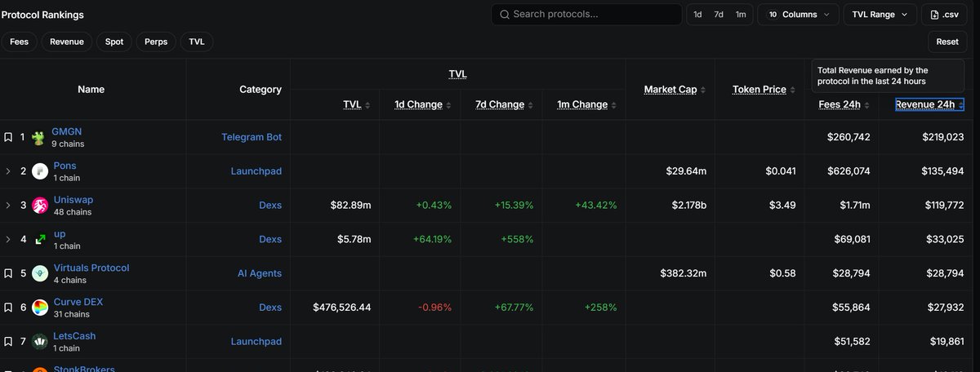The image size is (980, 372).
Task: Sort by 1d Change arrows
Action: (449, 104)
